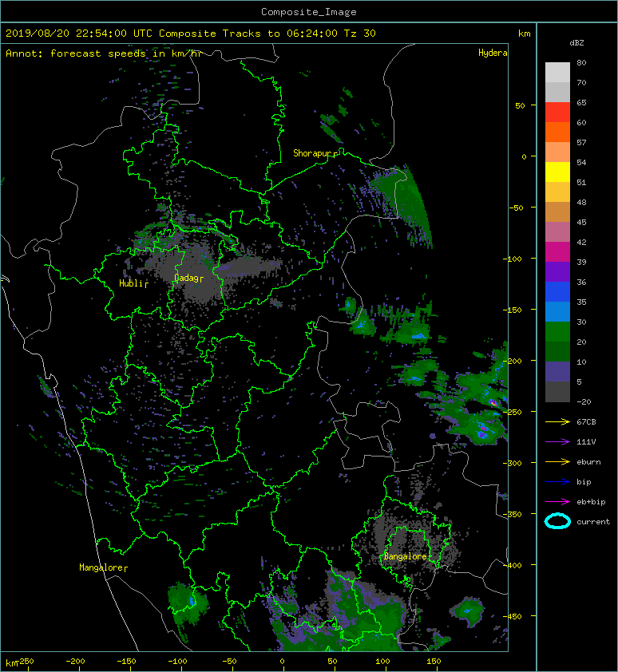Image resolution: width=618 pixels, height=672 pixels.
Task: Click the 67CB legend label
Action: point(586,422)
